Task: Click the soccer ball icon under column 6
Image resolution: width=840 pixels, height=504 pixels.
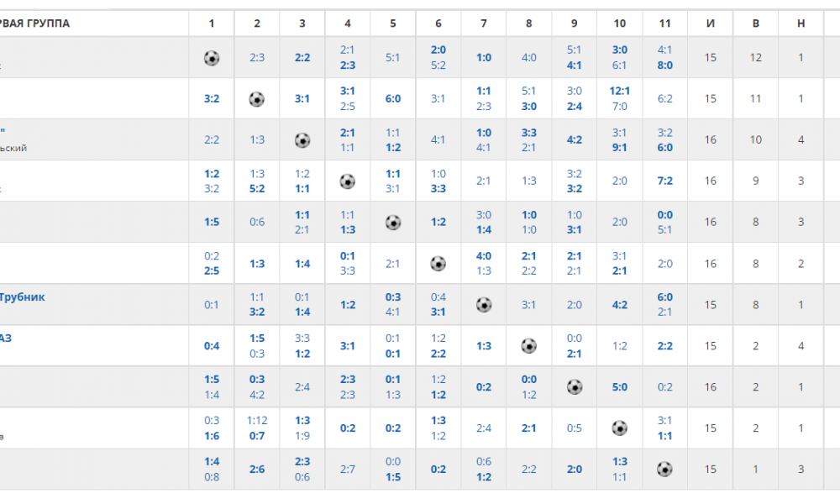Action: click(x=438, y=264)
